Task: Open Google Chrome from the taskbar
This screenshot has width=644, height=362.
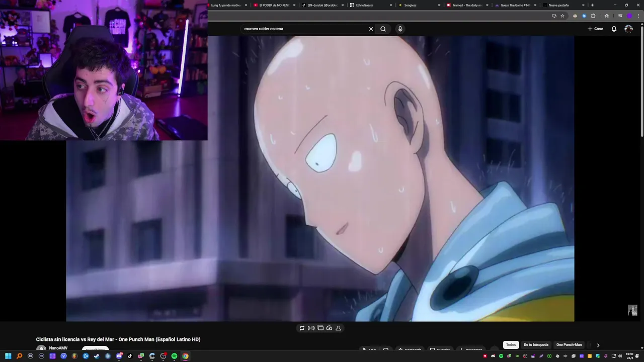Action: coord(185,356)
